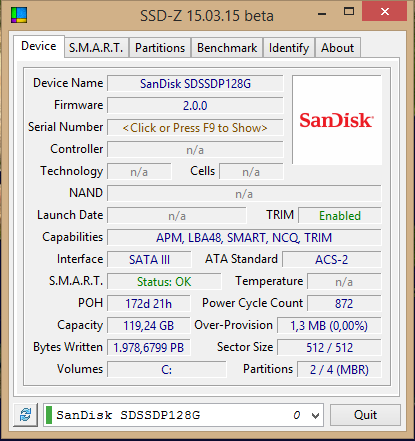
Task: Switch to the Device tab
Action: click(x=39, y=46)
